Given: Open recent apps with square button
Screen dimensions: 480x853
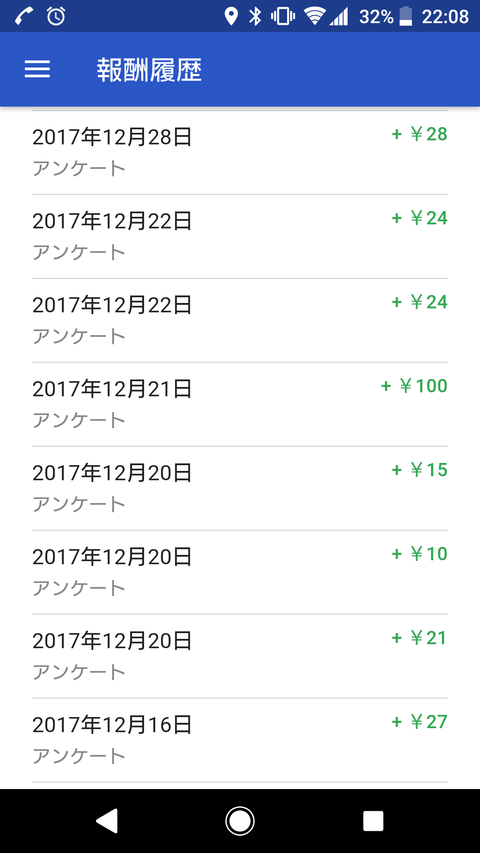Looking at the screenshot, I should [373, 820].
